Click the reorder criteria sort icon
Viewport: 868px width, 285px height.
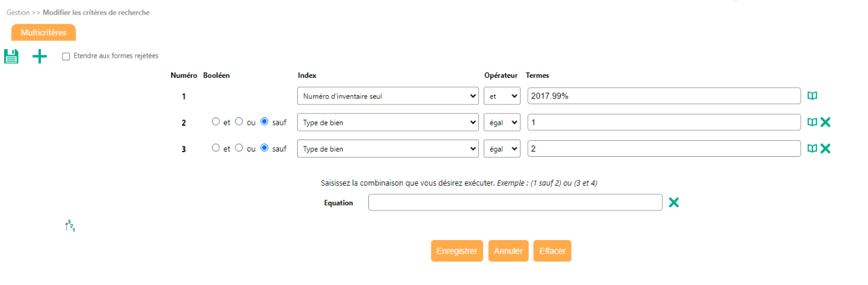click(70, 226)
